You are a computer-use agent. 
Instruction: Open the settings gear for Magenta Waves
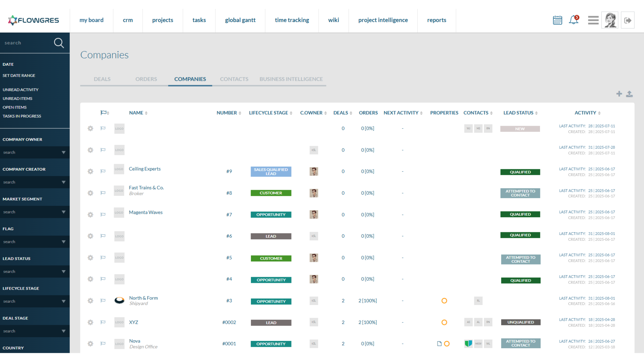pyautogui.click(x=90, y=215)
